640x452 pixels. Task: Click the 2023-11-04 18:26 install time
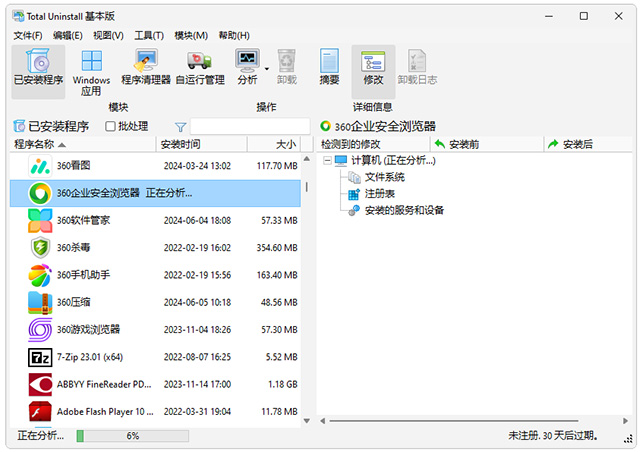[197, 330]
